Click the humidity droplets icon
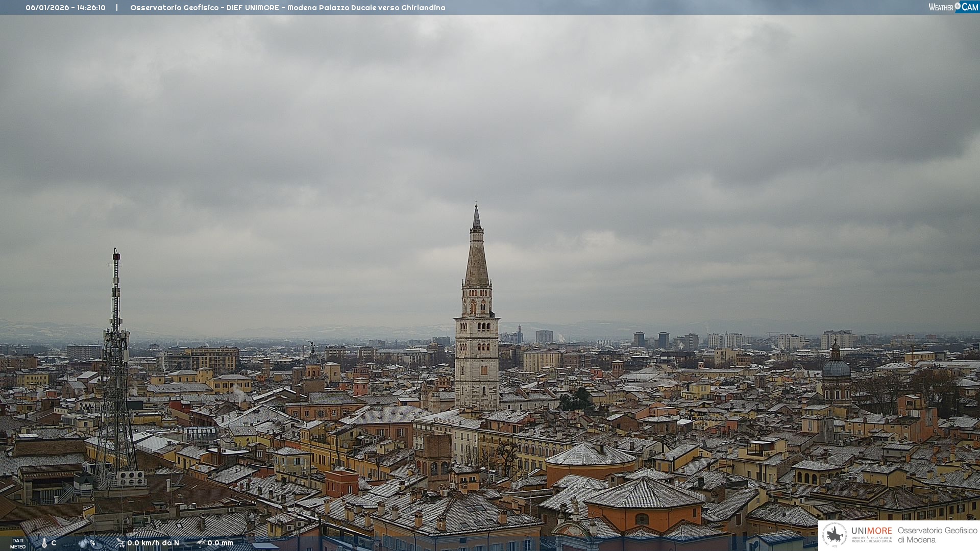 point(83,543)
